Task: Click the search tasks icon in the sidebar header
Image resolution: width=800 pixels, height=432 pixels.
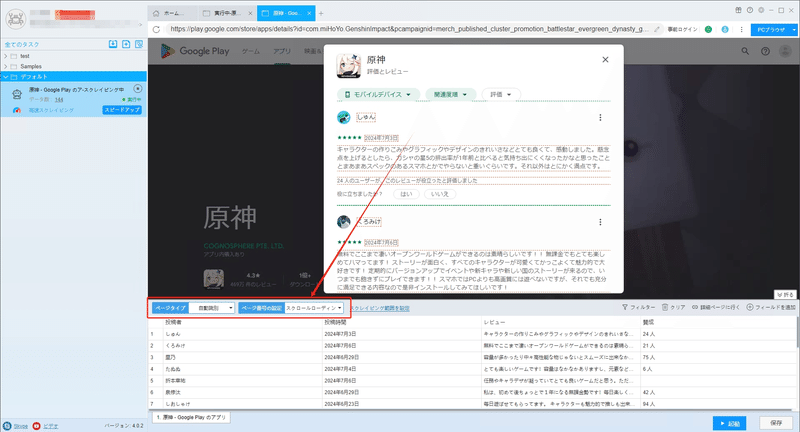Action: 139,44
